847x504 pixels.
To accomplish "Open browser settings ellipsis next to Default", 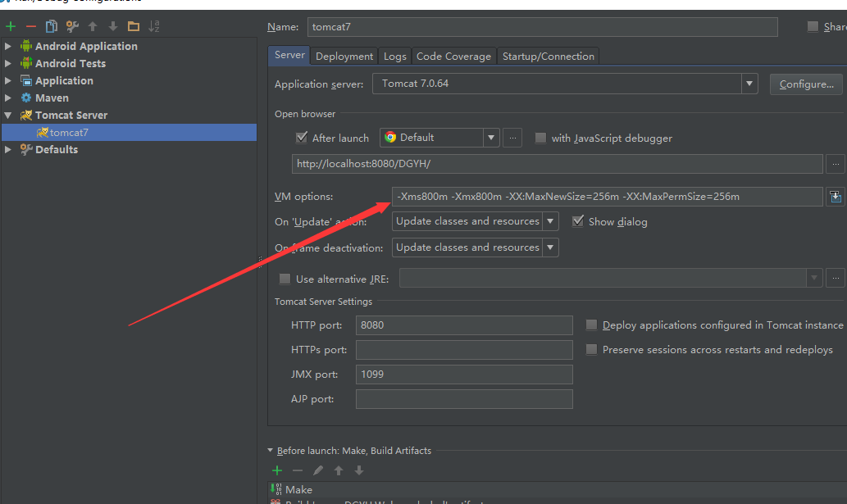I will [x=512, y=138].
